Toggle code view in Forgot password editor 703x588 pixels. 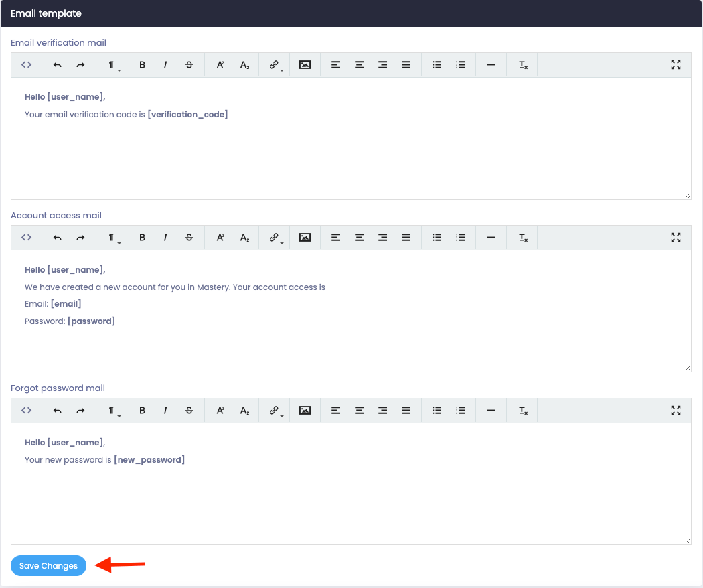tap(27, 411)
